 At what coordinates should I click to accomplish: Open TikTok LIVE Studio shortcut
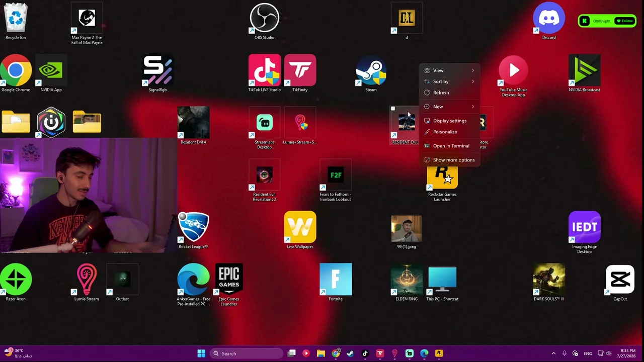265,74
